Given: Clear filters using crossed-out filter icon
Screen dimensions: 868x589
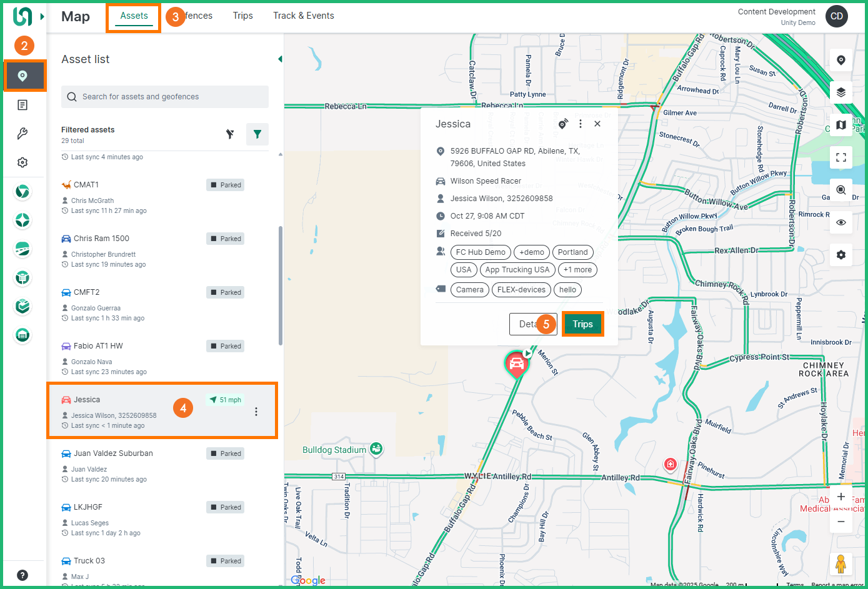Looking at the screenshot, I should point(230,134).
